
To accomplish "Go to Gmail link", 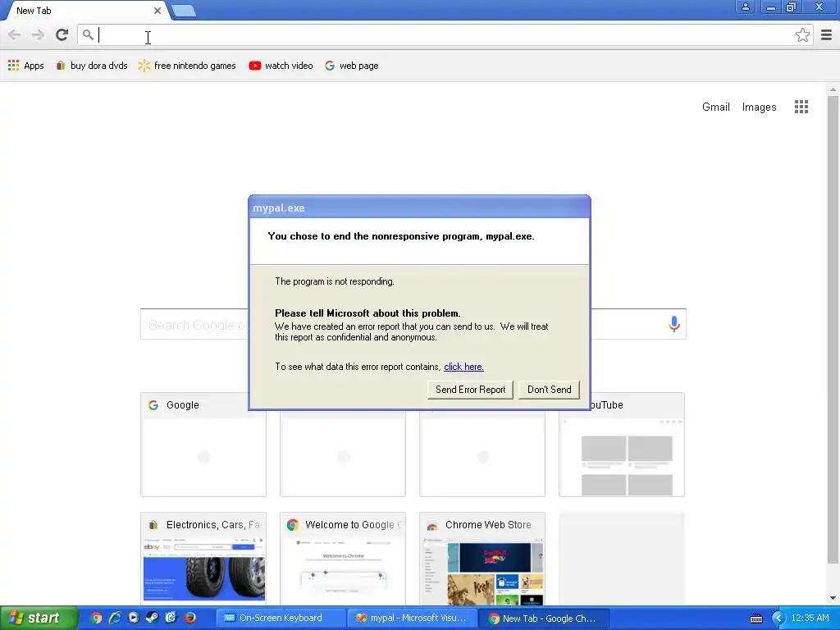I will [715, 107].
